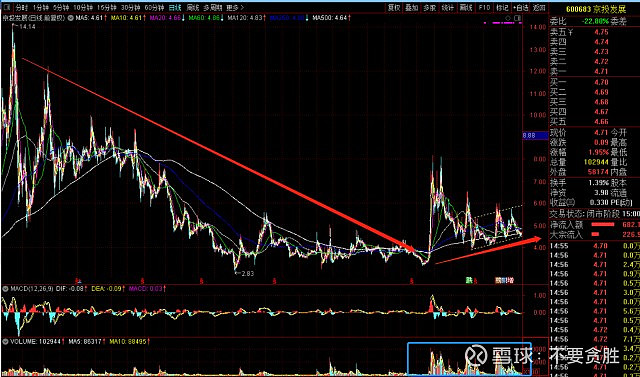Click the 复权 toolbar button
The height and width of the screenshot is (377, 640).
click(x=393, y=8)
